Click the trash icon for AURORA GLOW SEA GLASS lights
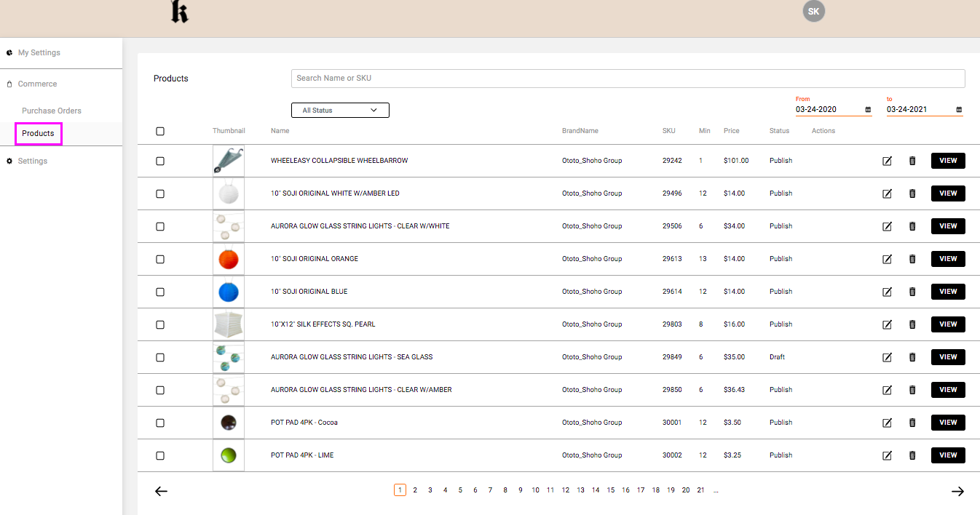Screen dimensions: 980x515 pos(912,357)
